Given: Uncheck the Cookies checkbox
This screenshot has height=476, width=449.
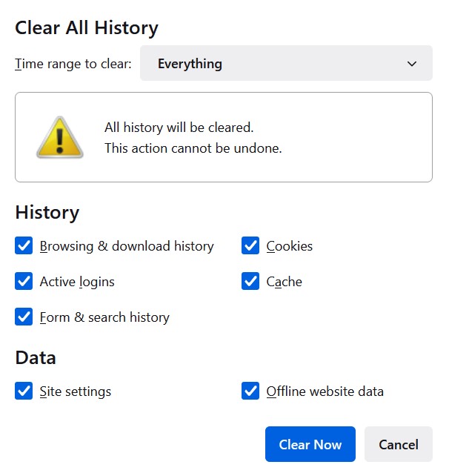Looking at the screenshot, I should click(x=250, y=246).
